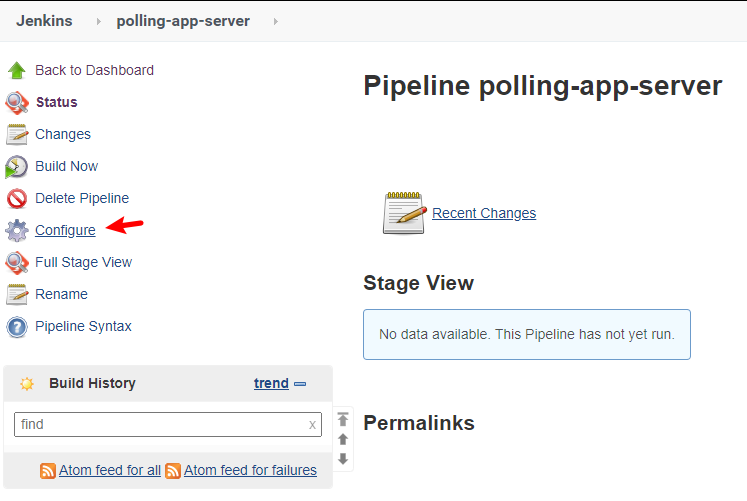Click the Status magnifier icon
Image resolution: width=747 pixels, height=501 pixels.
click(x=17, y=103)
